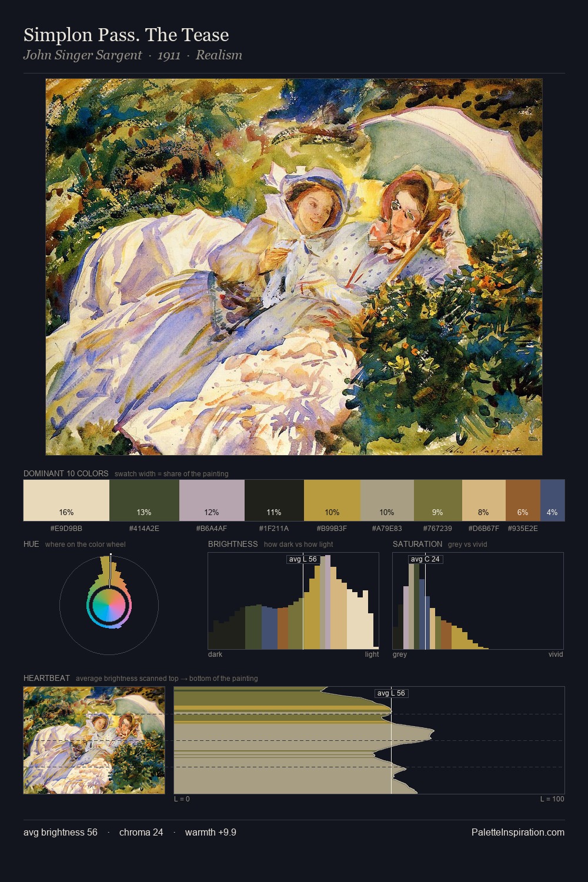
Task: Click the artist name John Singer Sargent
Action: click(83, 55)
